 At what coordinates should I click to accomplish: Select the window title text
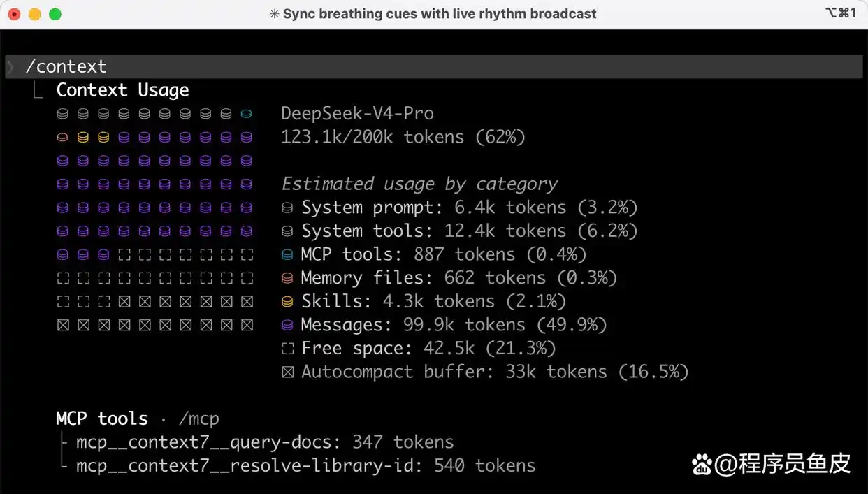(440, 14)
